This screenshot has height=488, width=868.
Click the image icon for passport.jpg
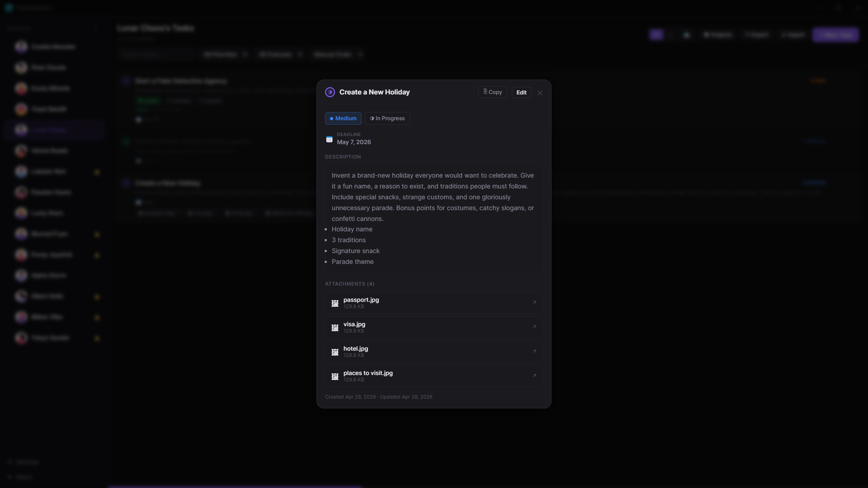click(335, 303)
